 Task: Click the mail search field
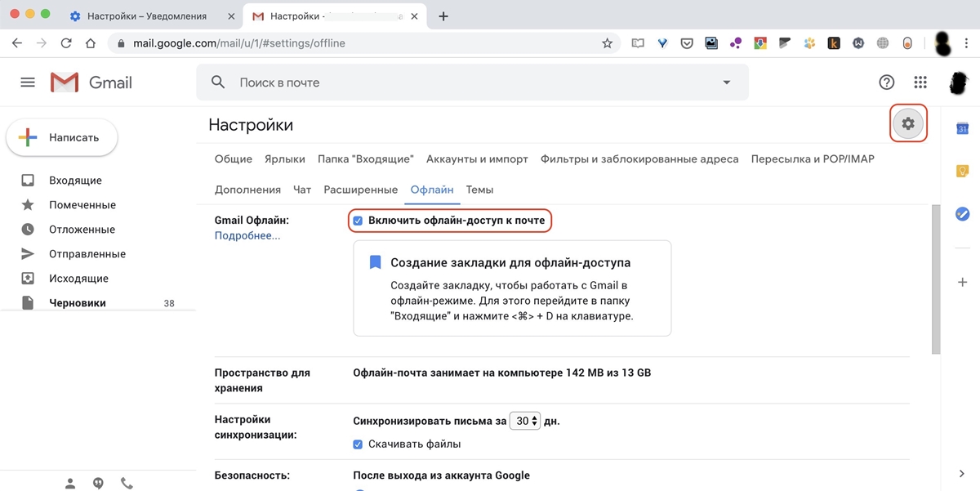pyautogui.click(x=474, y=83)
